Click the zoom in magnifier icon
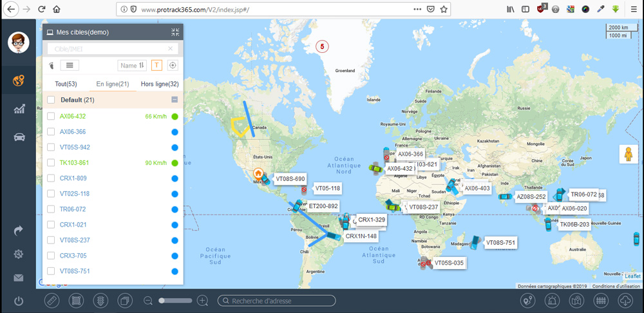The height and width of the screenshot is (313, 644). pos(202,301)
